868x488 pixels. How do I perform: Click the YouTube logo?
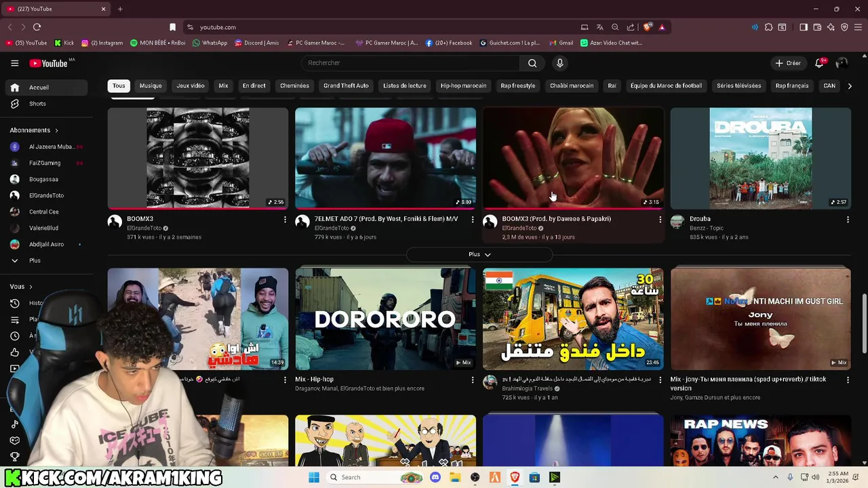point(49,63)
